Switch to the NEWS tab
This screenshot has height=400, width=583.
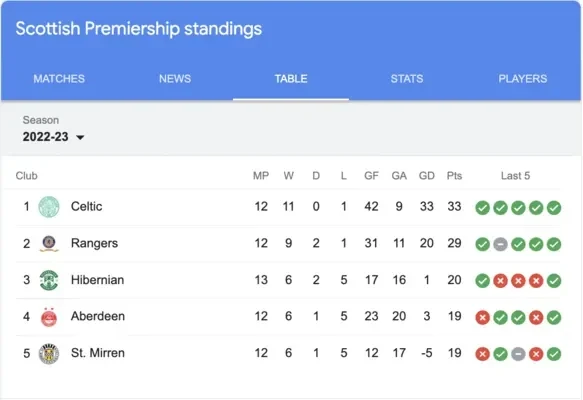175,78
